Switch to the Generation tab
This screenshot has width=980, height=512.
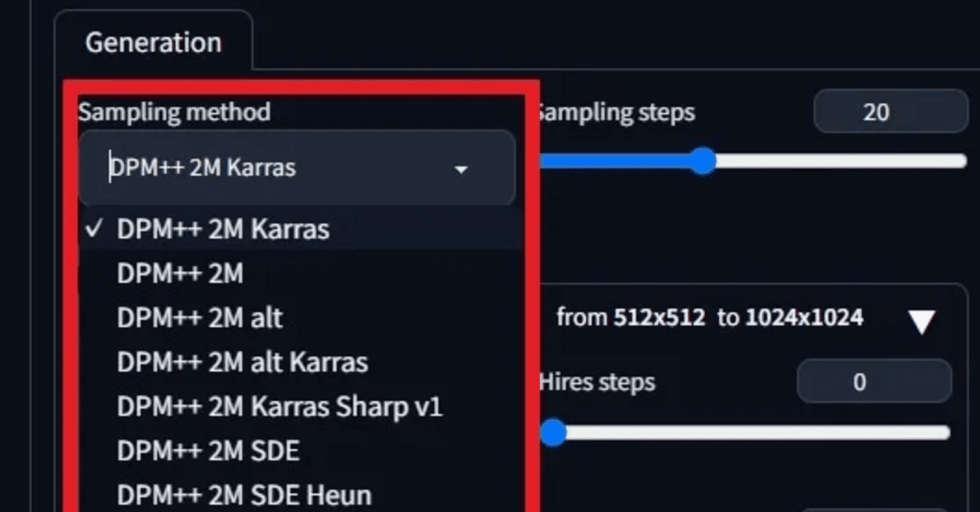pos(152,42)
